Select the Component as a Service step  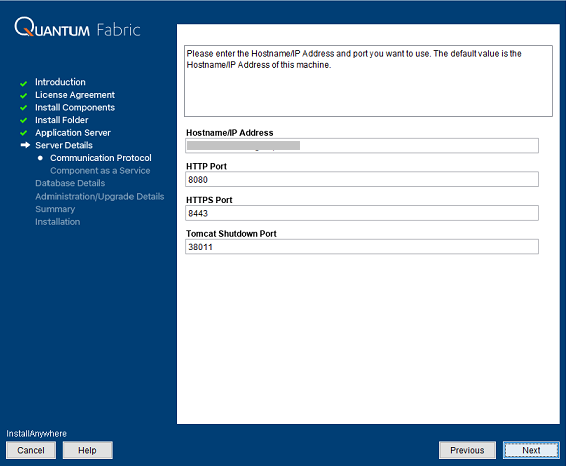(x=100, y=170)
